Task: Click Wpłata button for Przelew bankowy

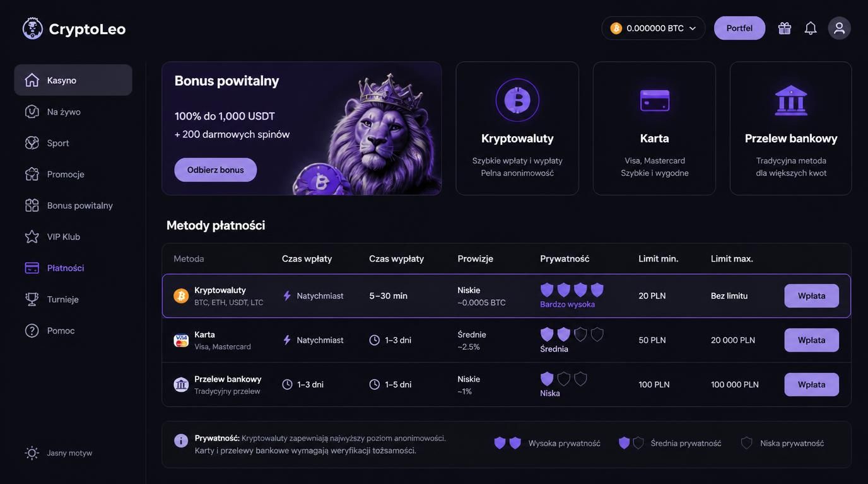Action: [811, 384]
